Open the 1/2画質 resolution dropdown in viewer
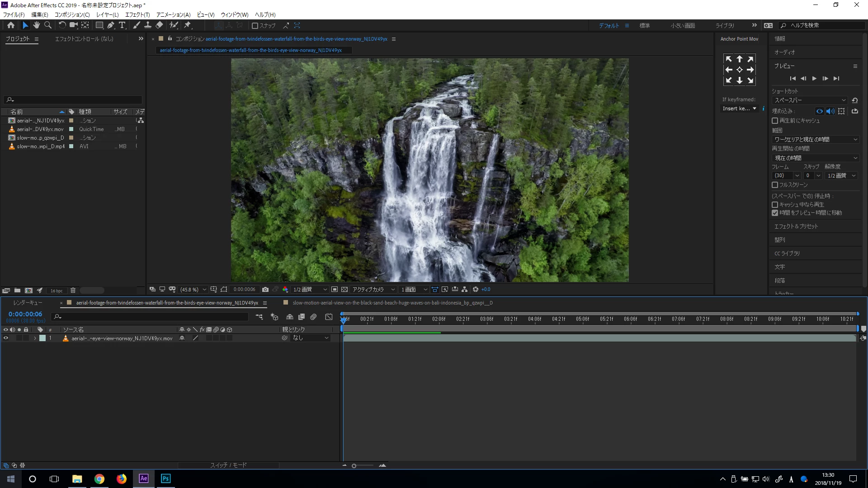Screen dimensions: 868x488 click(x=310, y=290)
